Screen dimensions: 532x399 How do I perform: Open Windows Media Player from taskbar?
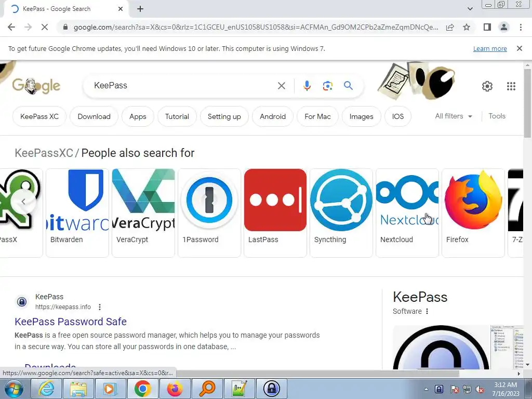(x=110, y=389)
